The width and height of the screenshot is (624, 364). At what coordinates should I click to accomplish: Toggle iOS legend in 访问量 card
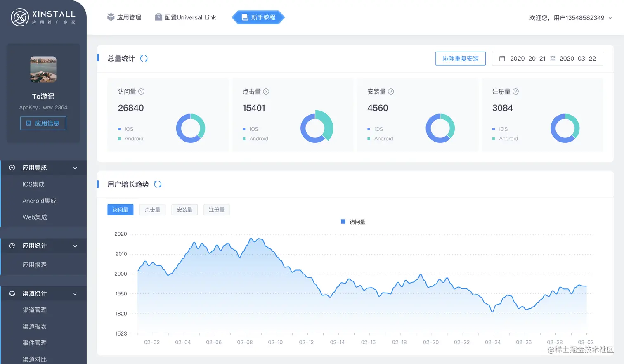(x=126, y=129)
